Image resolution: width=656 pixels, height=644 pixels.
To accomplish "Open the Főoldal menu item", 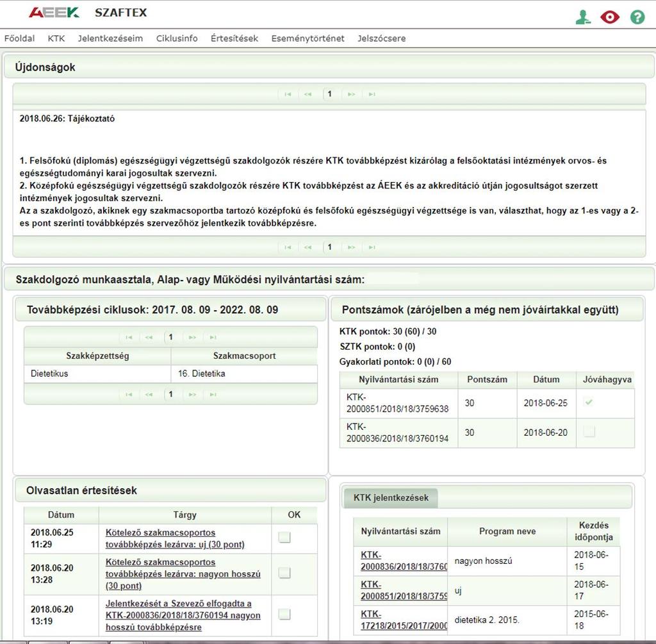I will [x=19, y=38].
